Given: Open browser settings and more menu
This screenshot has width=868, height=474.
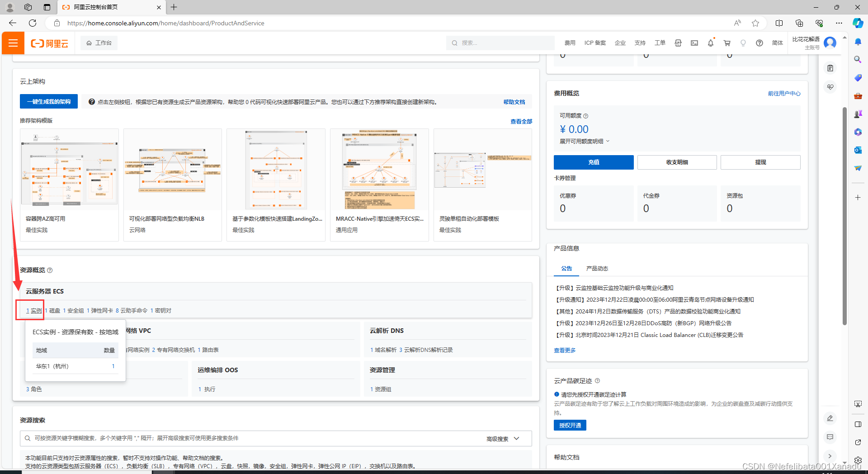Looking at the screenshot, I should click(x=839, y=23).
